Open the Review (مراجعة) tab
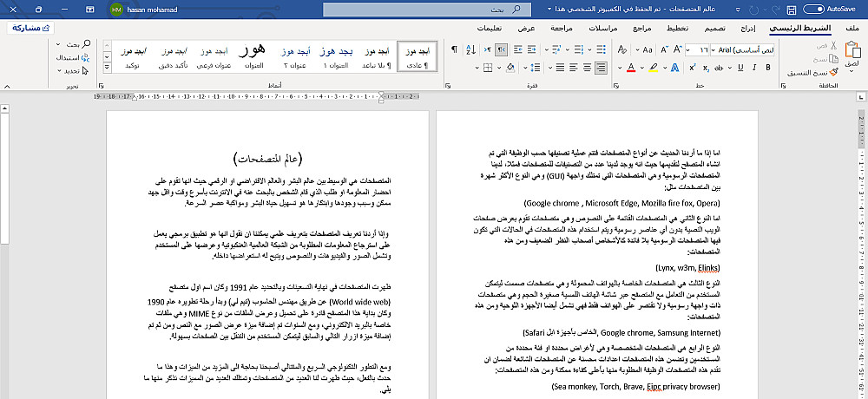Screen dimensions: 868x399 562,29
